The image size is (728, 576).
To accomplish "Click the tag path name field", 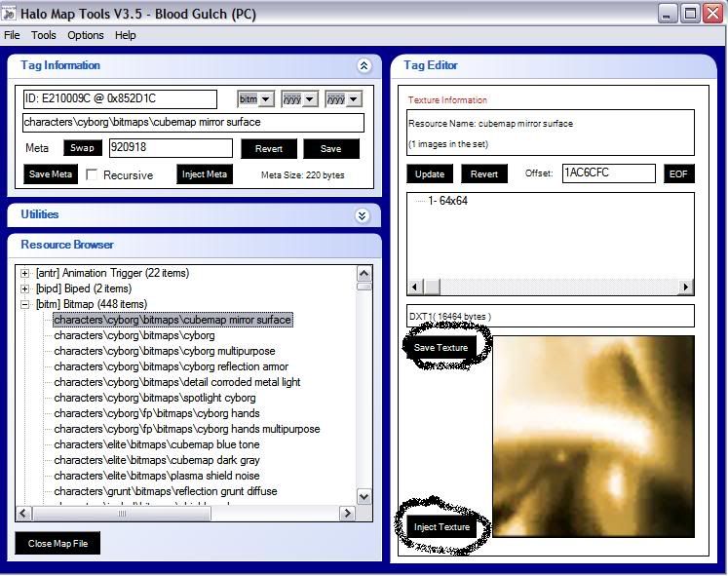I will pyautogui.click(x=193, y=123).
